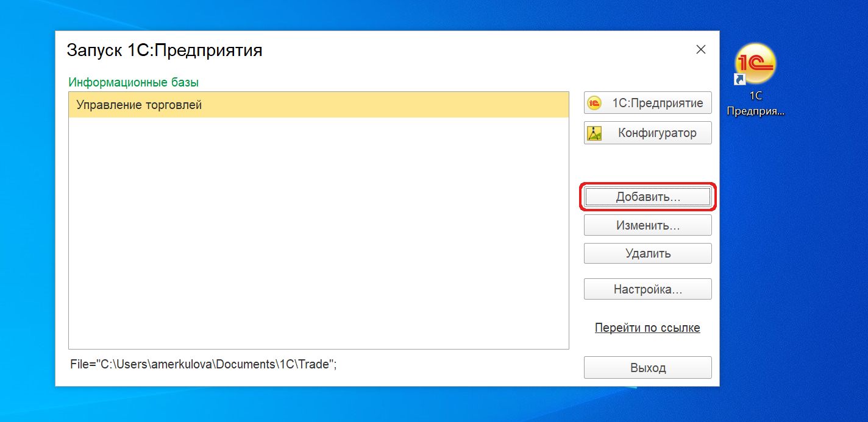Image resolution: width=868 pixels, height=422 pixels.
Task: Click Удалить to remove the infobase
Action: point(647,253)
